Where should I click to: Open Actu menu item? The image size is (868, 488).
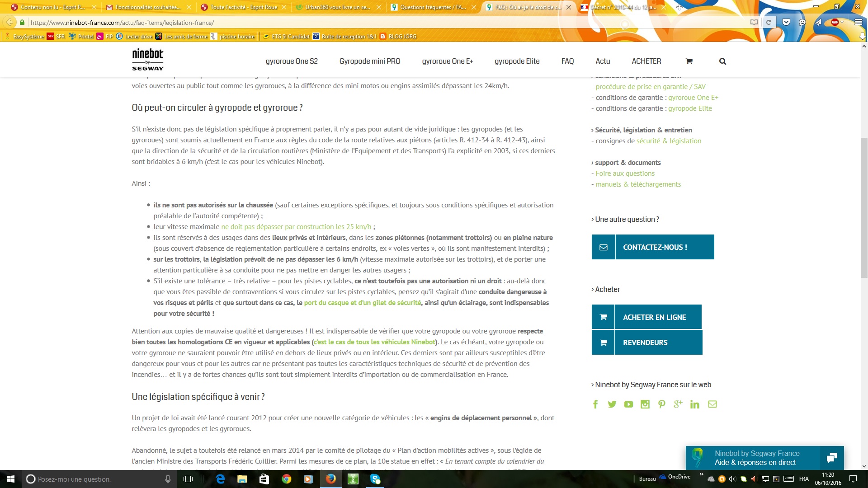click(x=603, y=61)
